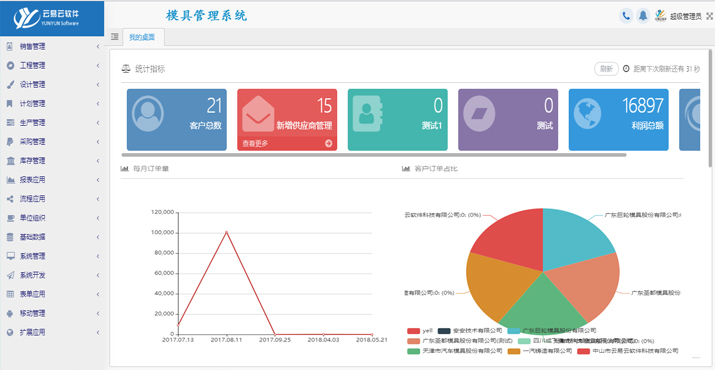715x370 pixels.
Task: Click the globe icon on 利润总额 card
Action: (587, 114)
